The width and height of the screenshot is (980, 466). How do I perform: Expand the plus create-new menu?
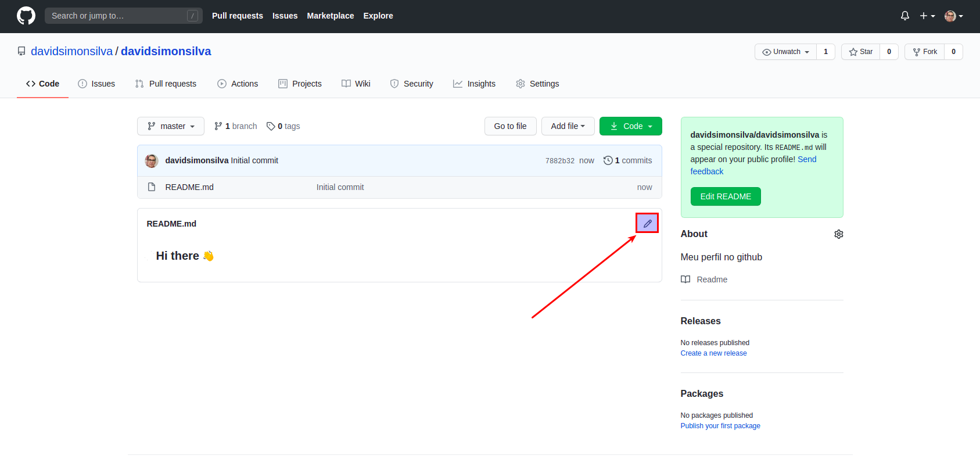[x=927, y=16]
